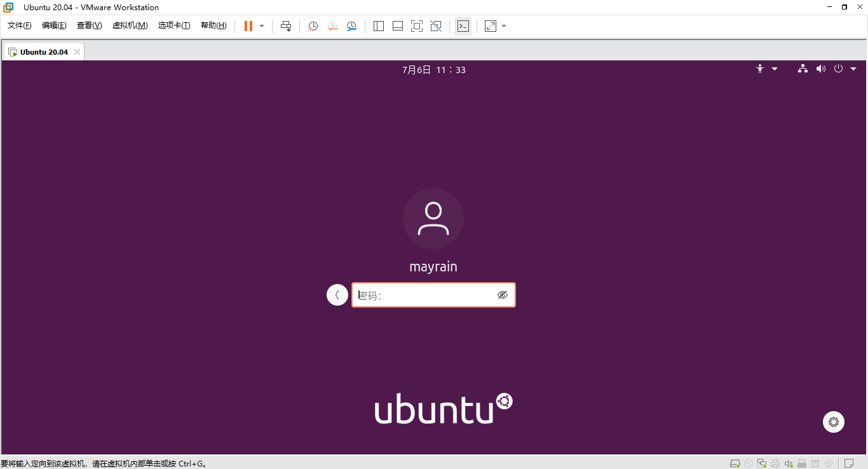Click the network adapter status icon
The width and height of the screenshot is (868, 469).
(762, 463)
